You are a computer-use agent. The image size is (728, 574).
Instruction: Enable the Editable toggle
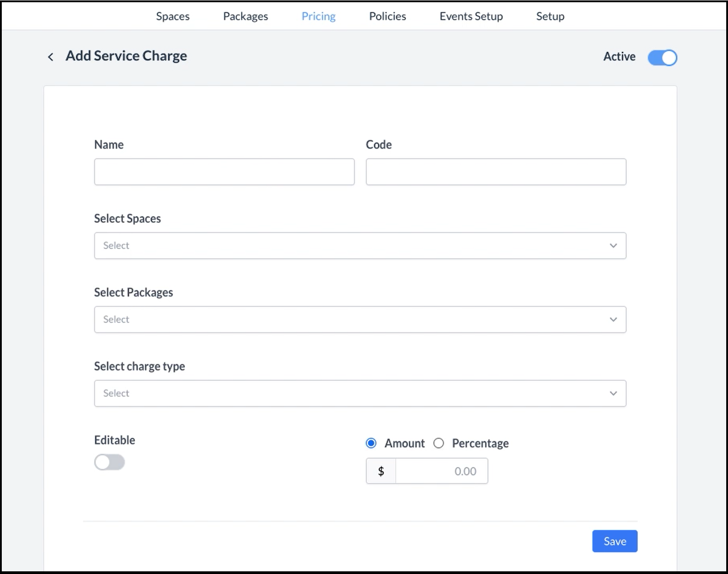click(109, 462)
